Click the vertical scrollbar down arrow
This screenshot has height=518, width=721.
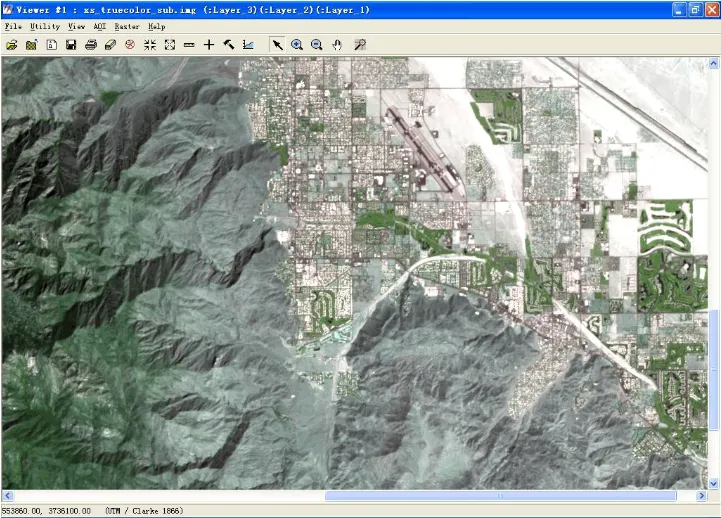pos(714,482)
